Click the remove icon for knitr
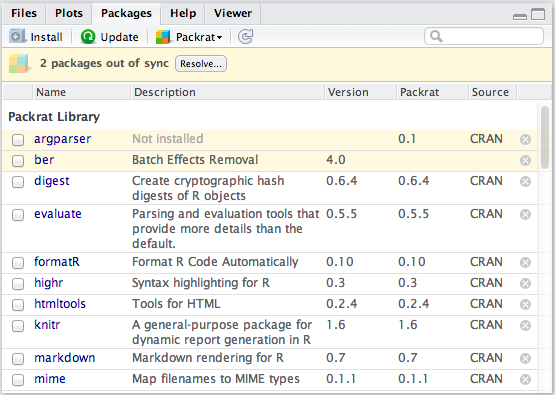Image resolution: width=555 pixels, height=395 pixels. (x=525, y=326)
